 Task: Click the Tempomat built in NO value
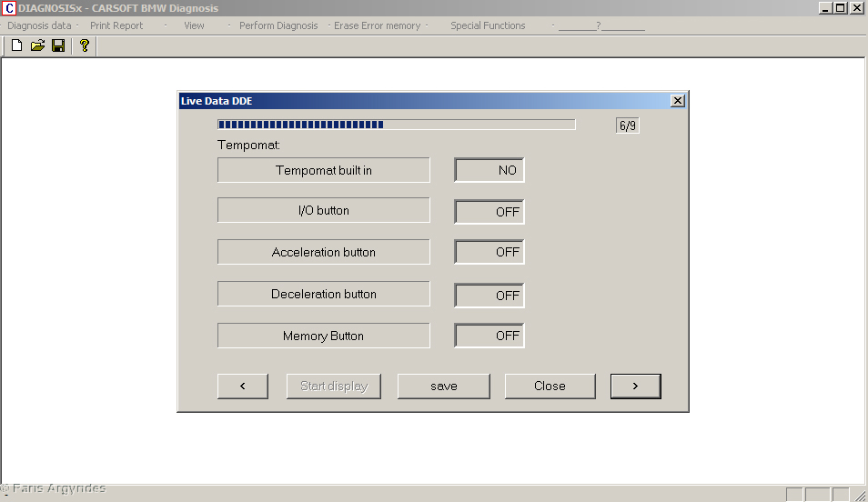[x=490, y=170]
